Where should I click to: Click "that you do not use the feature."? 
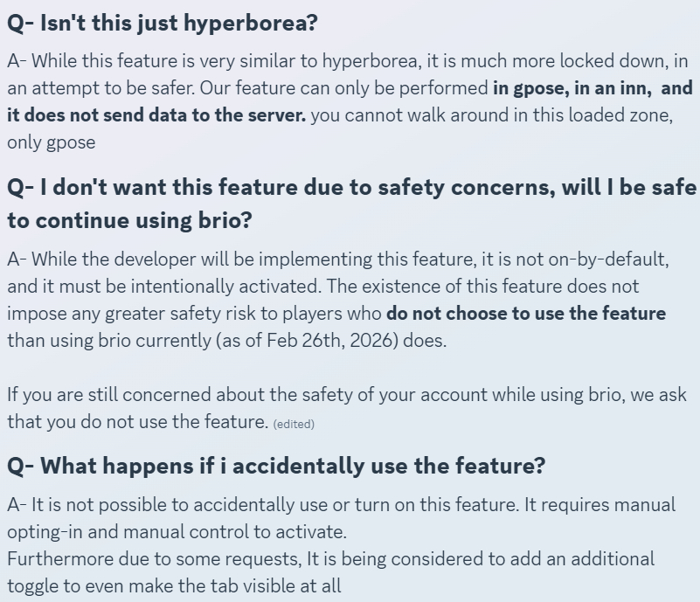137,422
